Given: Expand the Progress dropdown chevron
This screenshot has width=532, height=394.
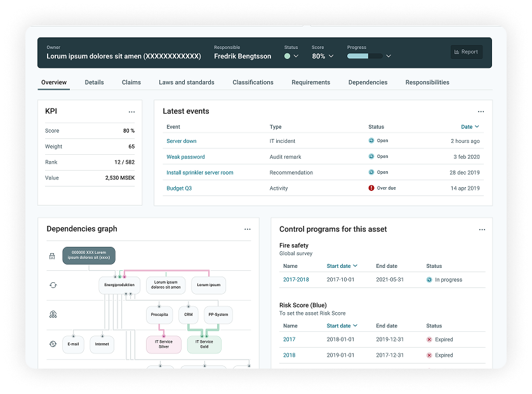Looking at the screenshot, I should point(389,56).
